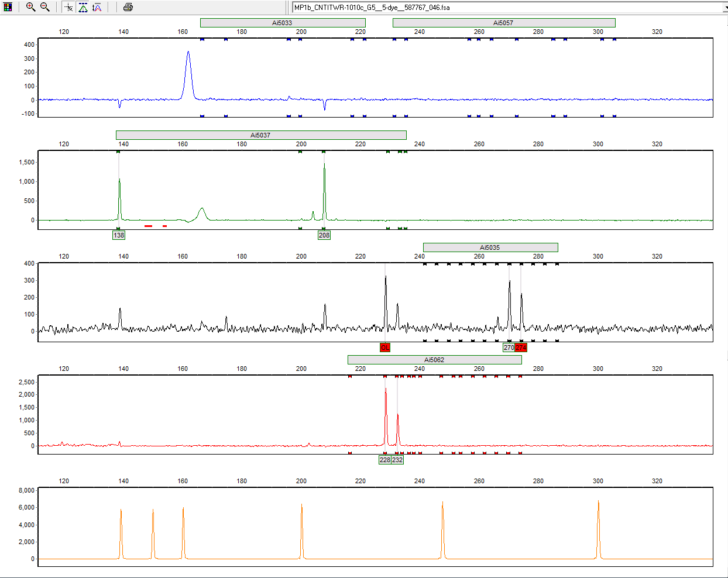Click the red OL allele label

pos(384,348)
